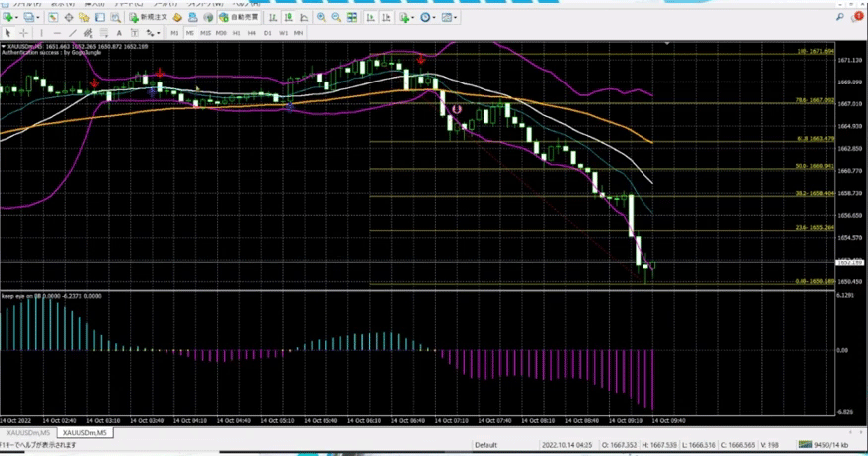Switch to H4 timeframe
Viewport: 868px width, 456px height.
tap(252, 33)
